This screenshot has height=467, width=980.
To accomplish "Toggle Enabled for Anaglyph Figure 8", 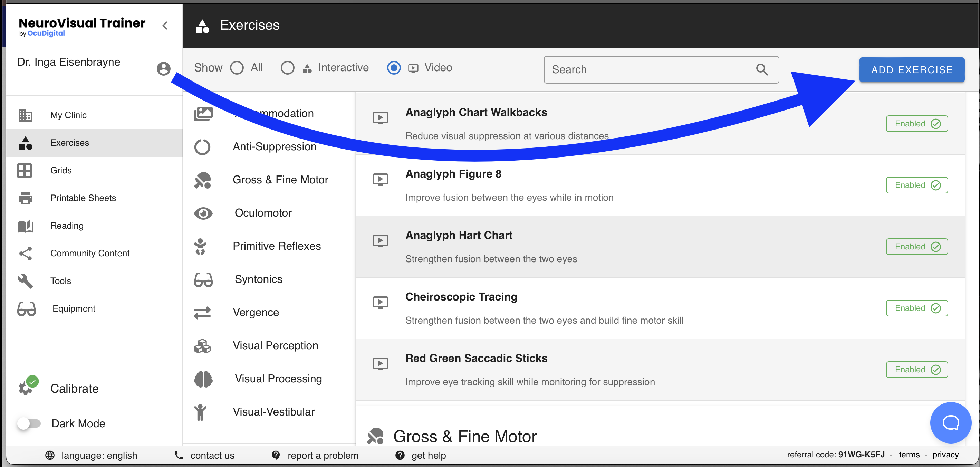I will tap(916, 185).
